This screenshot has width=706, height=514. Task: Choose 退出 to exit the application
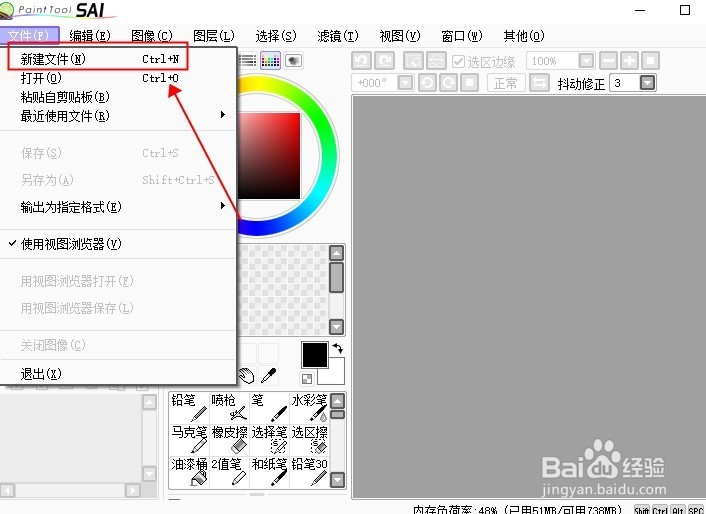click(x=118, y=374)
